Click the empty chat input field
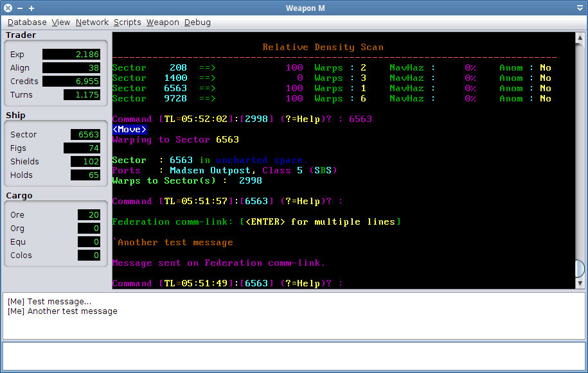 [294, 355]
